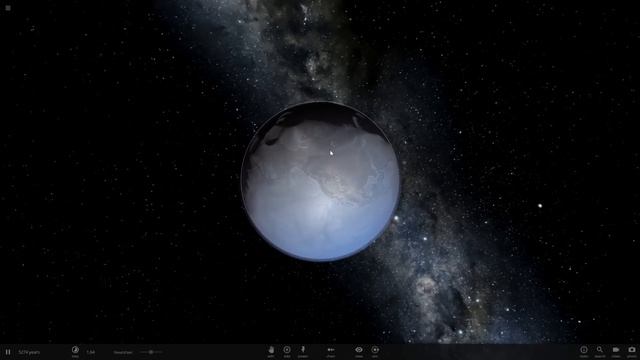Select the hand Edit tool
The width and height of the screenshot is (640, 360).
pyautogui.click(x=271, y=351)
